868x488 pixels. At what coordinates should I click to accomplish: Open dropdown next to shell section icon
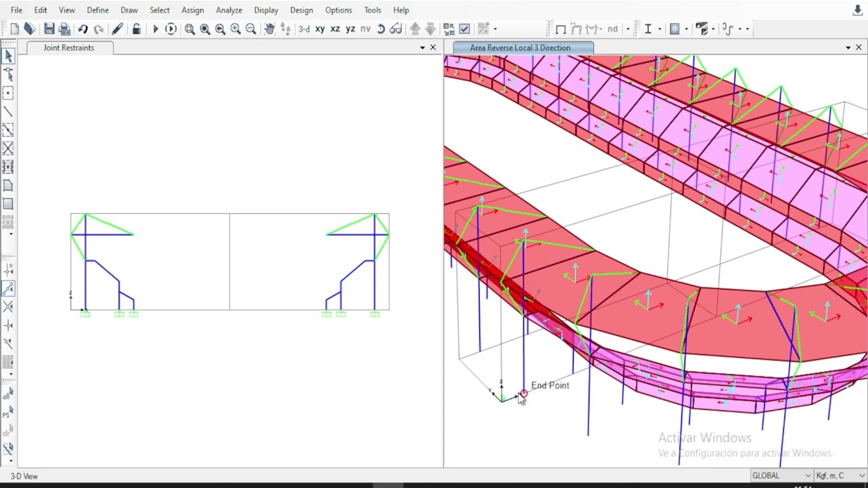[x=686, y=28]
